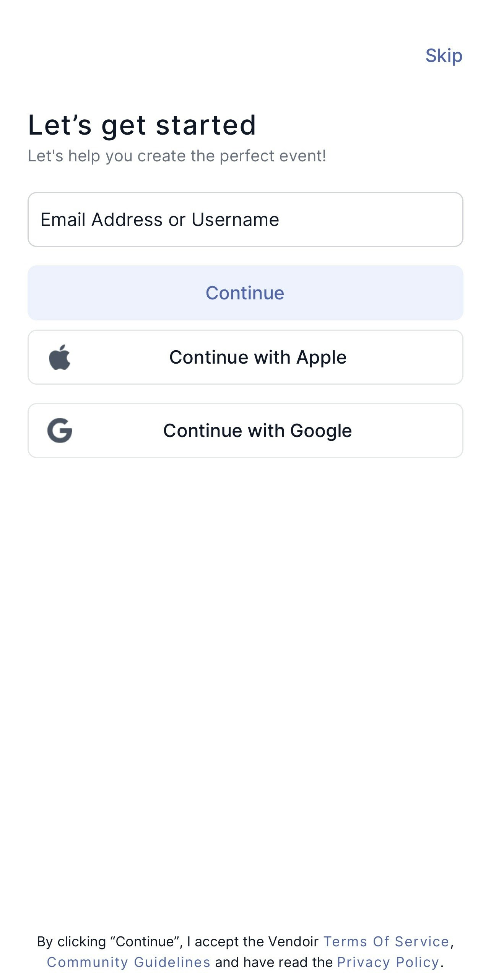Image resolution: width=491 pixels, height=980 pixels.
Task: Sign in using the Apple account option
Action: [x=245, y=357]
